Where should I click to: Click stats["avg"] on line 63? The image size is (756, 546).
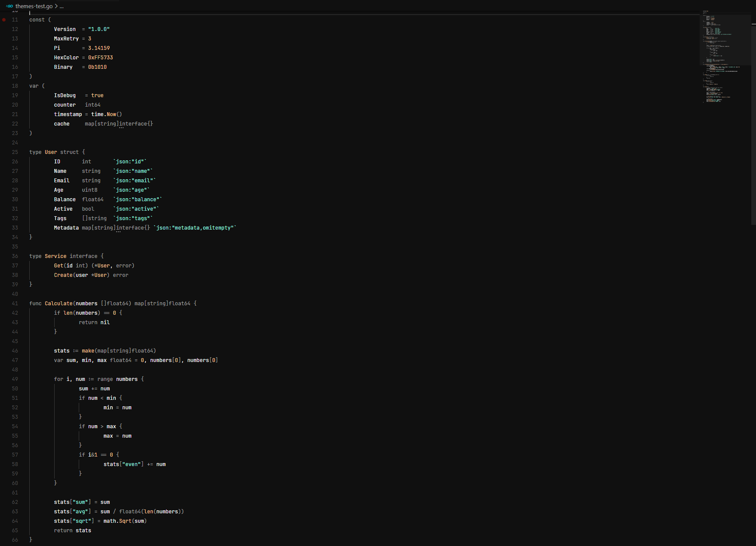click(72, 512)
